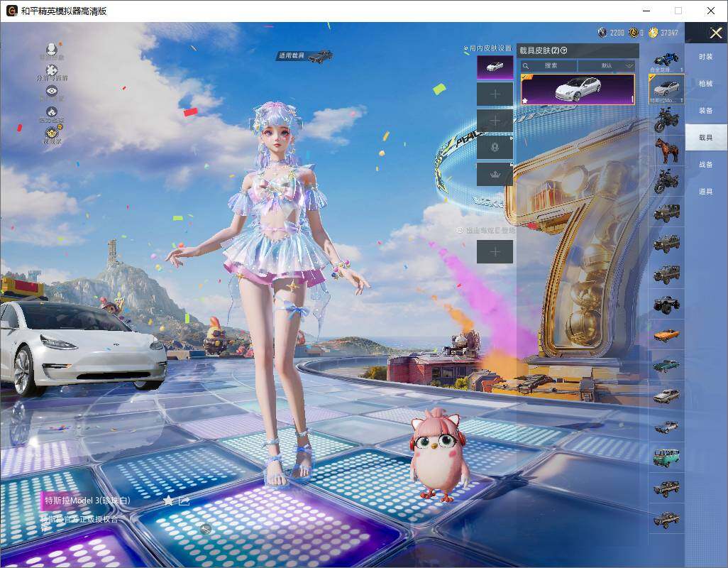Image resolution: width=728 pixels, height=568 pixels.
Task: Click the gold coin currency icon
Action: 653,33
